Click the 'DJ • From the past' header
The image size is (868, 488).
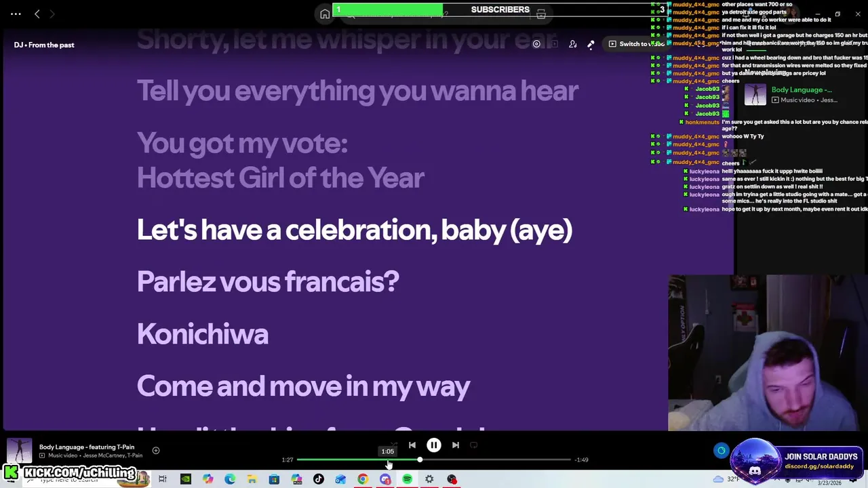point(44,45)
